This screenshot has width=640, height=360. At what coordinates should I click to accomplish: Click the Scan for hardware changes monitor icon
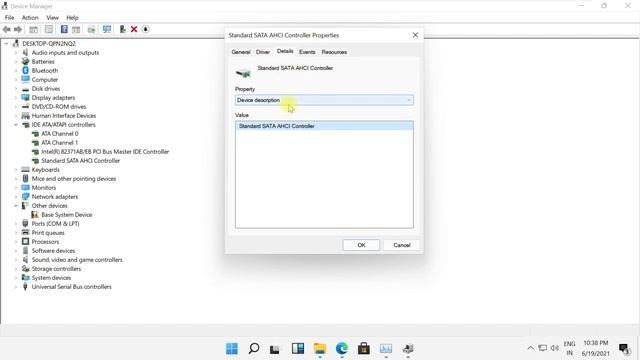tap(107, 29)
